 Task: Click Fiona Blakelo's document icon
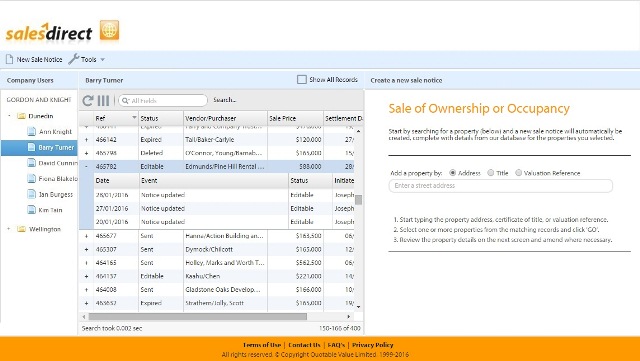[x=31, y=178]
